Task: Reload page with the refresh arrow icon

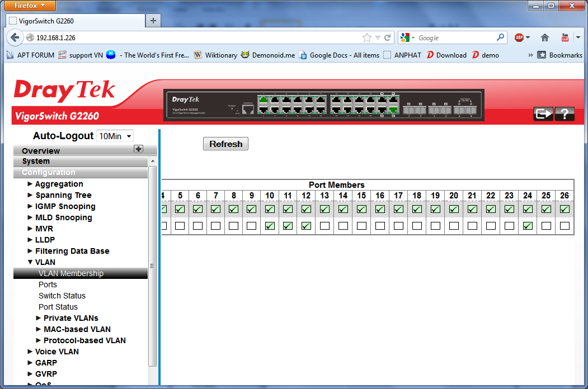Action: pyautogui.click(x=387, y=37)
